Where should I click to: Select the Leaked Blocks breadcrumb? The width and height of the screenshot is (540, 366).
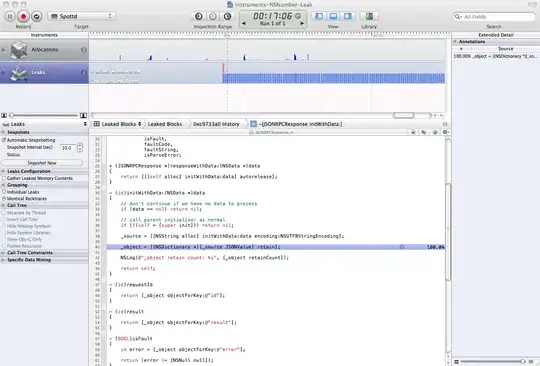point(165,124)
